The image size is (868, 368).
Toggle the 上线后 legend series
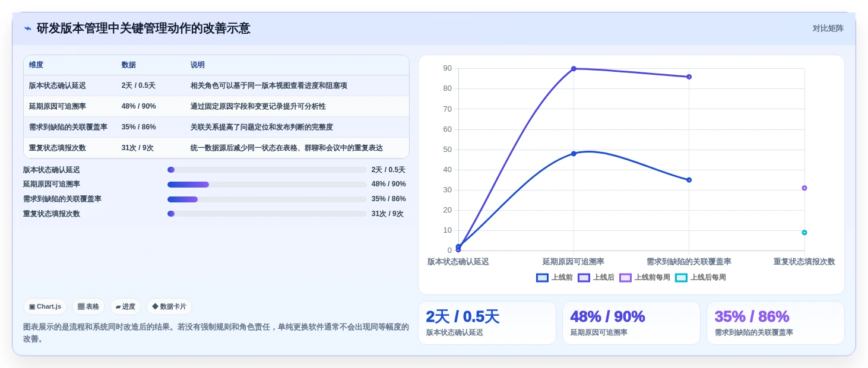(x=596, y=277)
